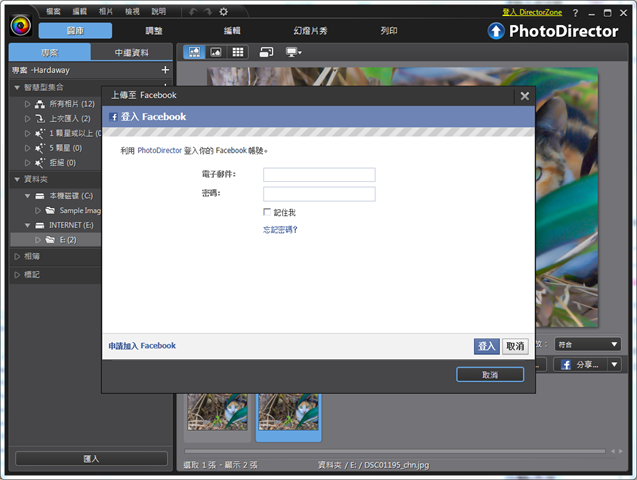Select the first cat photo thumbnail

(217, 412)
